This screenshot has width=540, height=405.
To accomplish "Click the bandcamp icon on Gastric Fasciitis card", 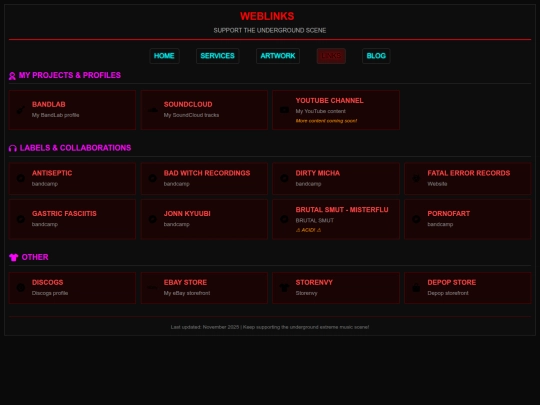I will 21,219.
